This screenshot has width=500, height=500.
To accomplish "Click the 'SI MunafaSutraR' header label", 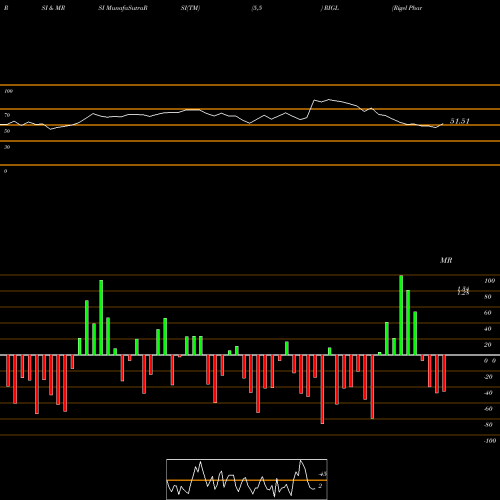I will (x=123, y=8).
